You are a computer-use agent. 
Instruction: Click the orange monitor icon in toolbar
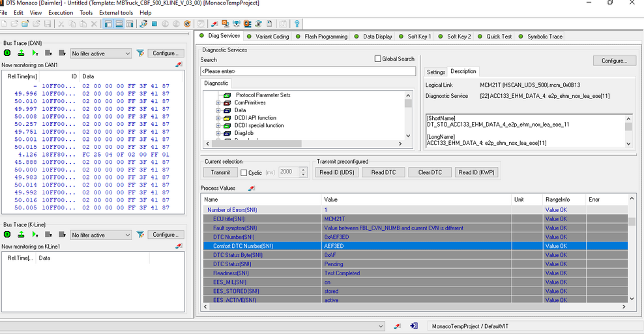click(225, 24)
